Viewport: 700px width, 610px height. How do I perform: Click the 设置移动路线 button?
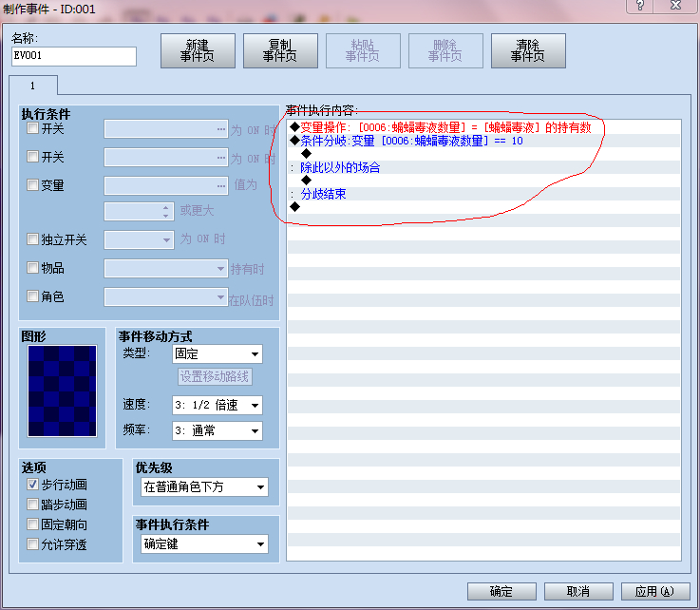click(215, 376)
